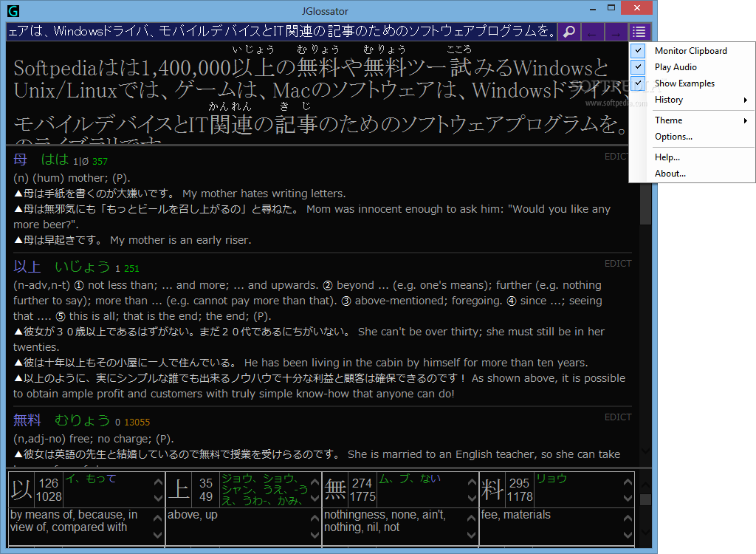
Task: Click the JGlossator G app icon
Action: pos(13,10)
